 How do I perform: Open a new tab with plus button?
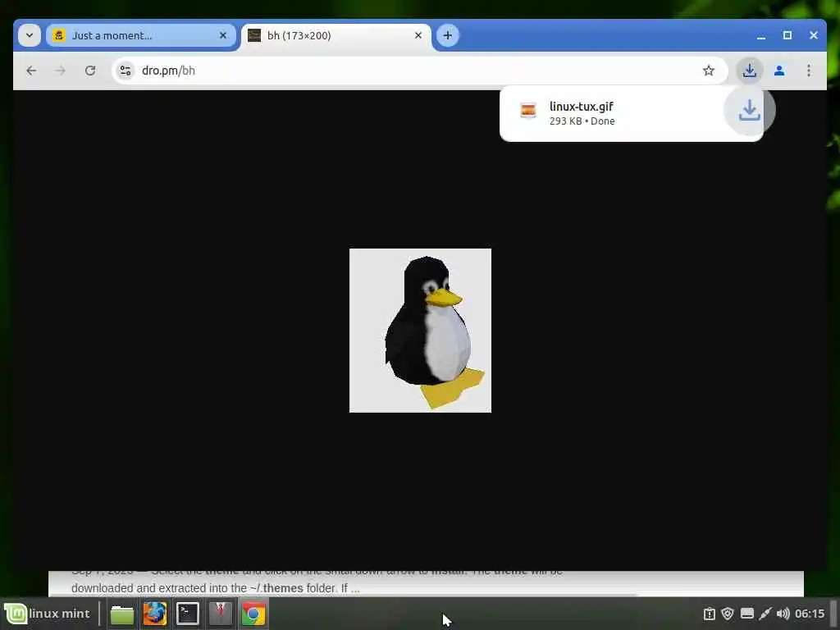coord(448,35)
